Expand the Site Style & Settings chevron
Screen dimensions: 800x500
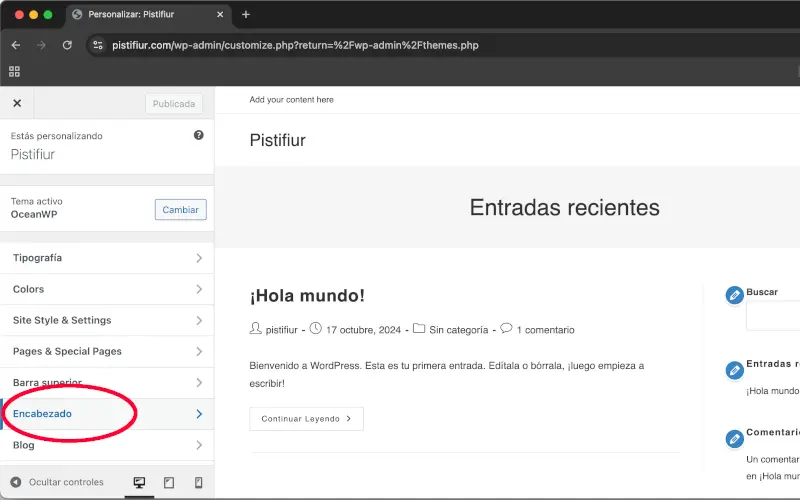[x=199, y=320]
